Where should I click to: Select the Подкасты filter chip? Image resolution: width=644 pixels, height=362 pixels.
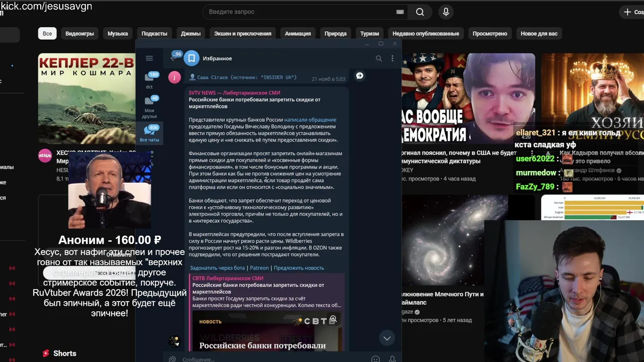point(154,34)
